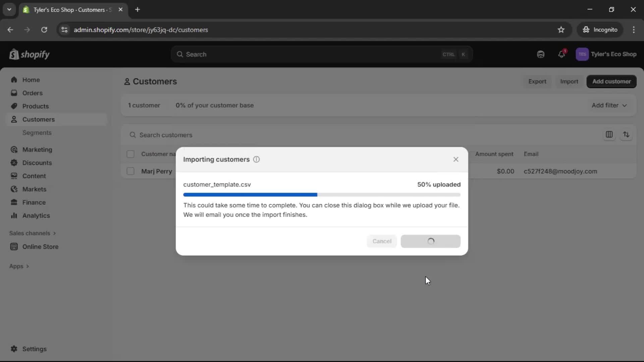Launch the Sidekick assistant icon
The width and height of the screenshot is (644, 362).
540,54
